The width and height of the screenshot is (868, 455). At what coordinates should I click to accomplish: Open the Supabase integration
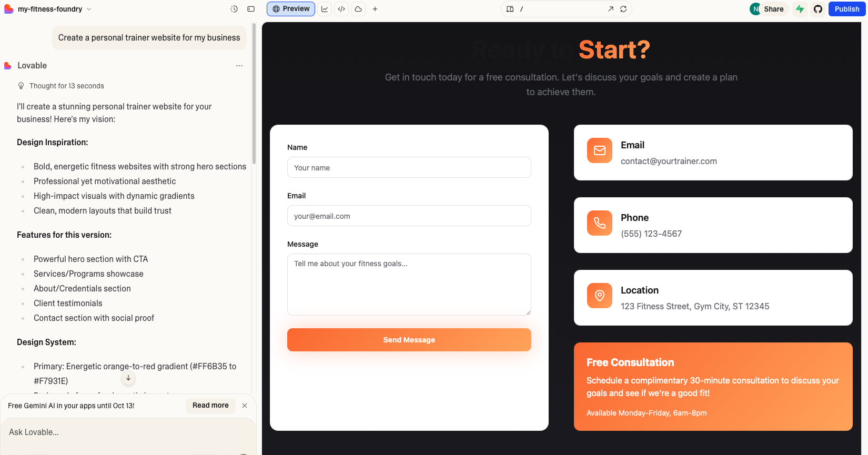(x=800, y=9)
